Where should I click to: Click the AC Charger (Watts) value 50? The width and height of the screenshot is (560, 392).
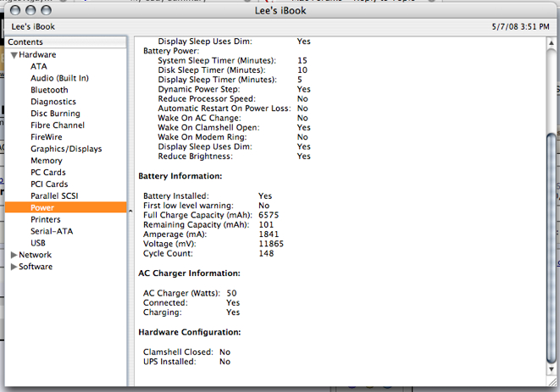coord(231,293)
